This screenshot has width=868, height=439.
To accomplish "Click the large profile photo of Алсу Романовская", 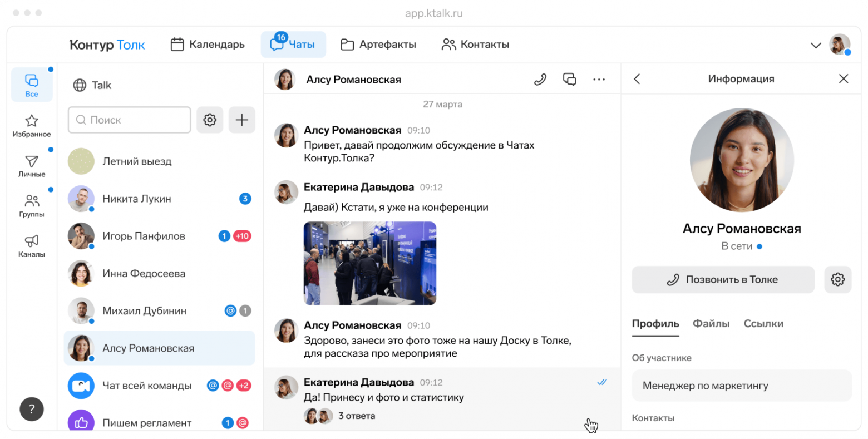I will click(742, 160).
